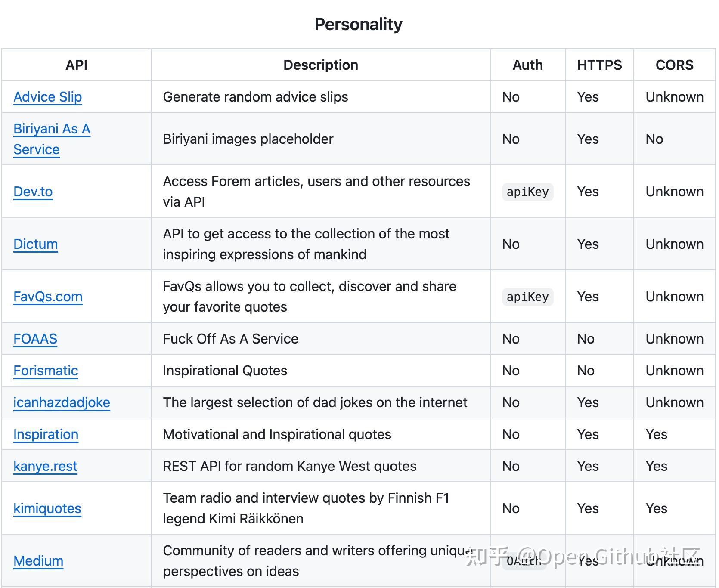Follow the Dev.to API link
This screenshot has height=588, width=719.
[33, 192]
